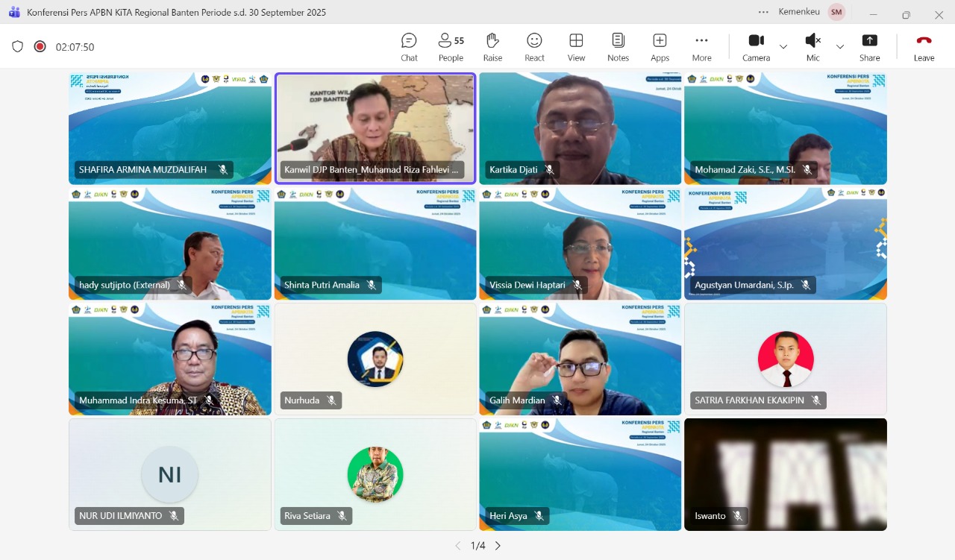Go to next page of participants
This screenshot has height=560, width=955.
(x=498, y=546)
